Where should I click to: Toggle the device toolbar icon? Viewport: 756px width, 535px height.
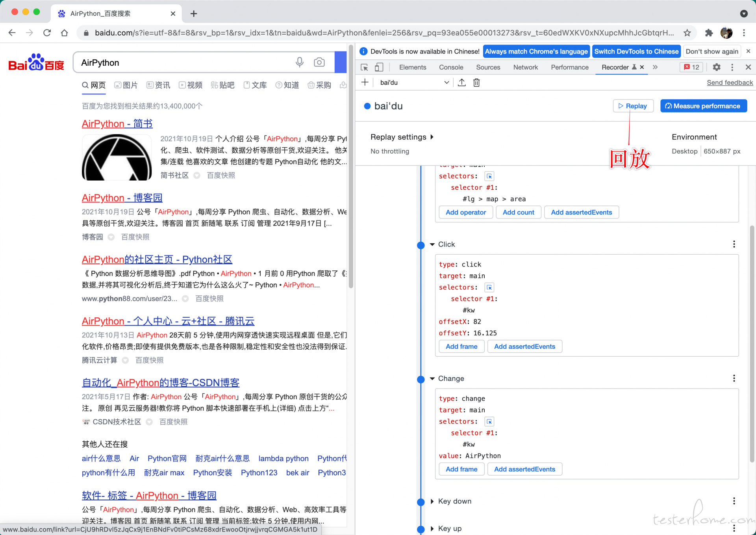pyautogui.click(x=379, y=67)
